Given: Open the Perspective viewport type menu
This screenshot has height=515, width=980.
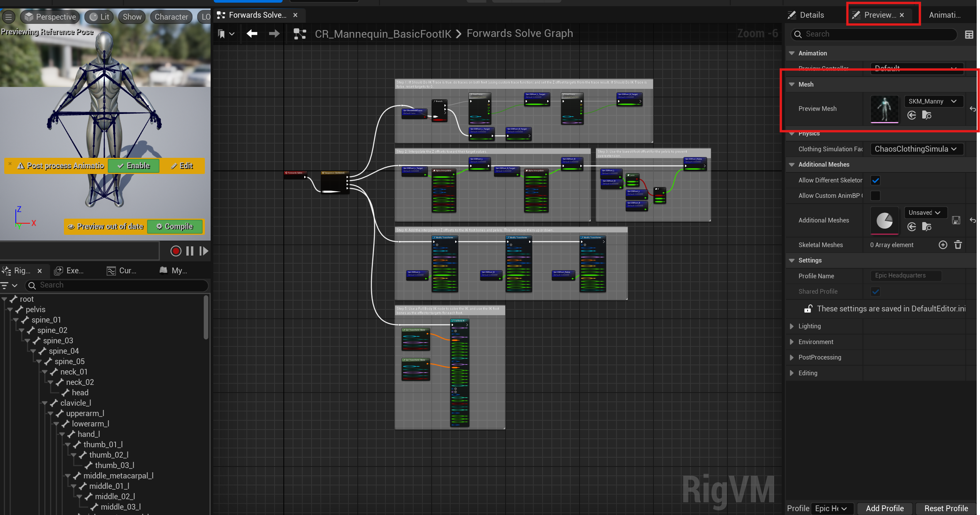Looking at the screenshot, I should (x=50, y=17).
